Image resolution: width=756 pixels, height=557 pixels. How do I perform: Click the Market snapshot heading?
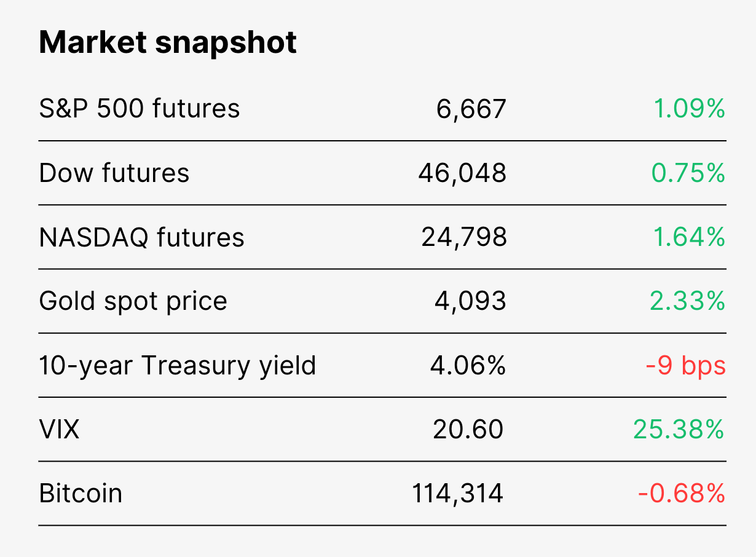tap(168, 42)
